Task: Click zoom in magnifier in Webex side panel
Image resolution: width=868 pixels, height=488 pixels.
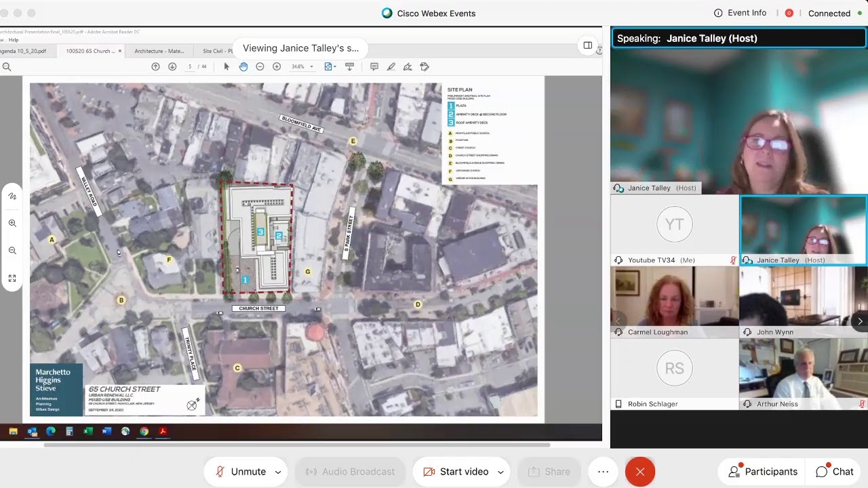Action: coord(12,223)
